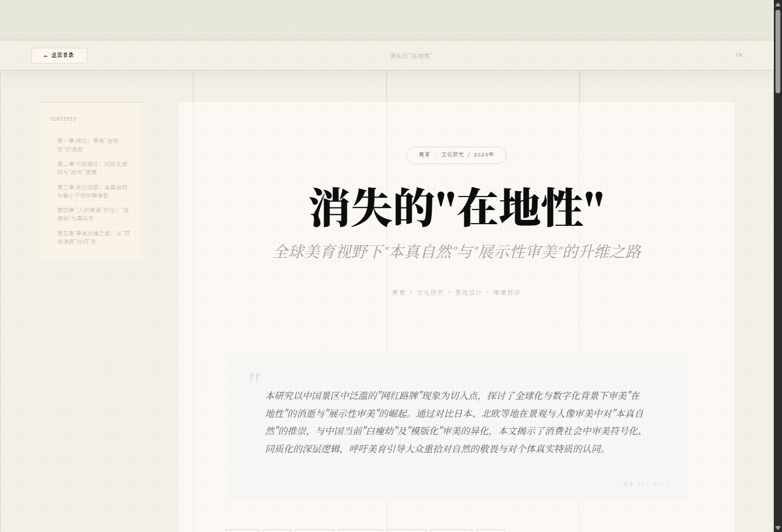Click the header title 消失的"在地性"
Image resolution: width=782 pixels, height=532 pixels.
click(x=411, y=56)
